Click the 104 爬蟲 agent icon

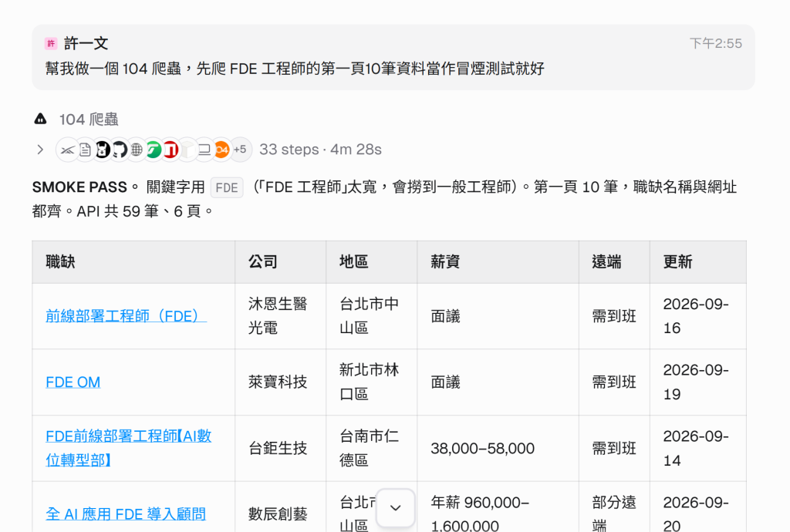pyautogui.click(x=40, y=120)
